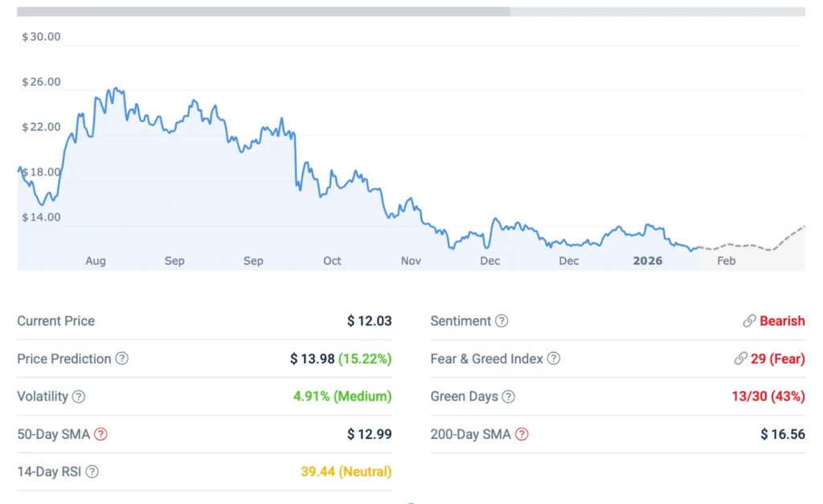
Task: Click the 14-Day RSI help icon
Action: click(92, 472)
